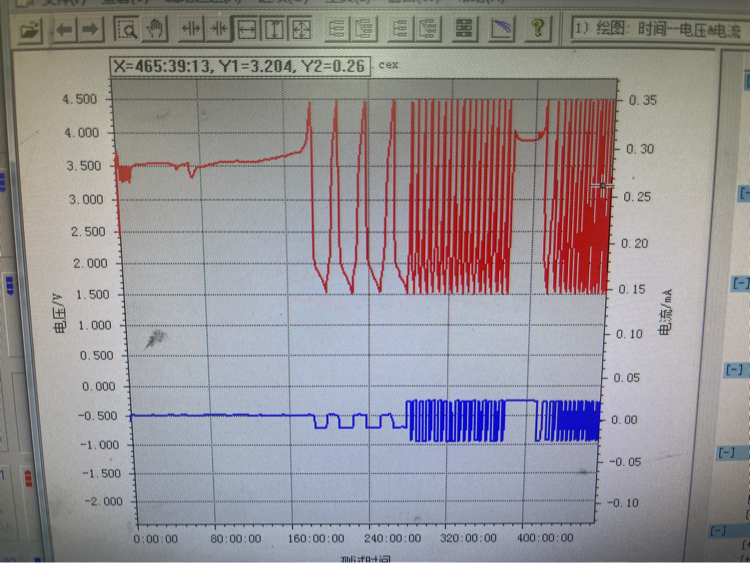Click the fit-all four-arrow scaling icon

point(299,29)
